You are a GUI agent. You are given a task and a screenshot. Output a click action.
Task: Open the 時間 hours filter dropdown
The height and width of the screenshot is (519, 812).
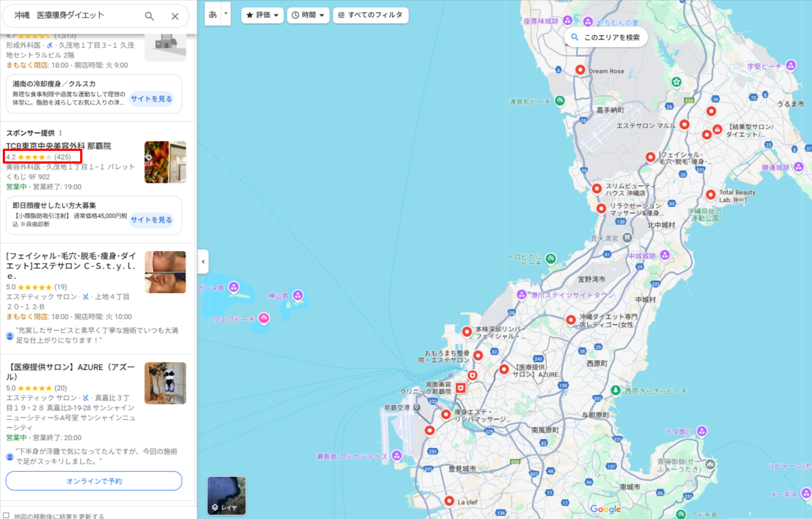tap(308, 15)
